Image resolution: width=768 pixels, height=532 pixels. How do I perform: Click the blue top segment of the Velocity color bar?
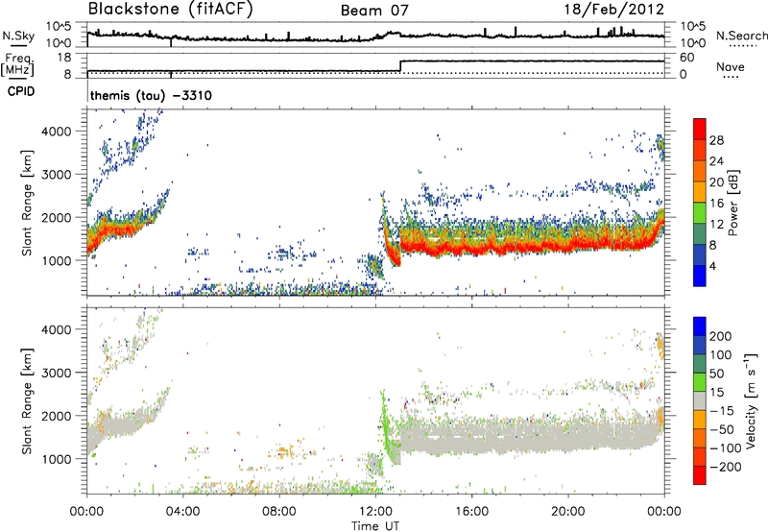coord(700,326)
